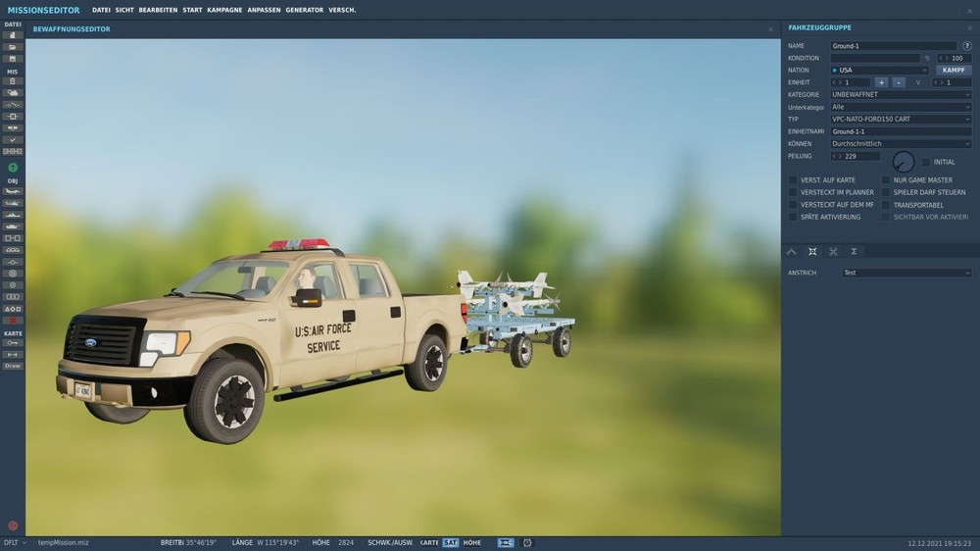Click the first icon under KARTE
The image size is (980, 551).
[13, 343]
